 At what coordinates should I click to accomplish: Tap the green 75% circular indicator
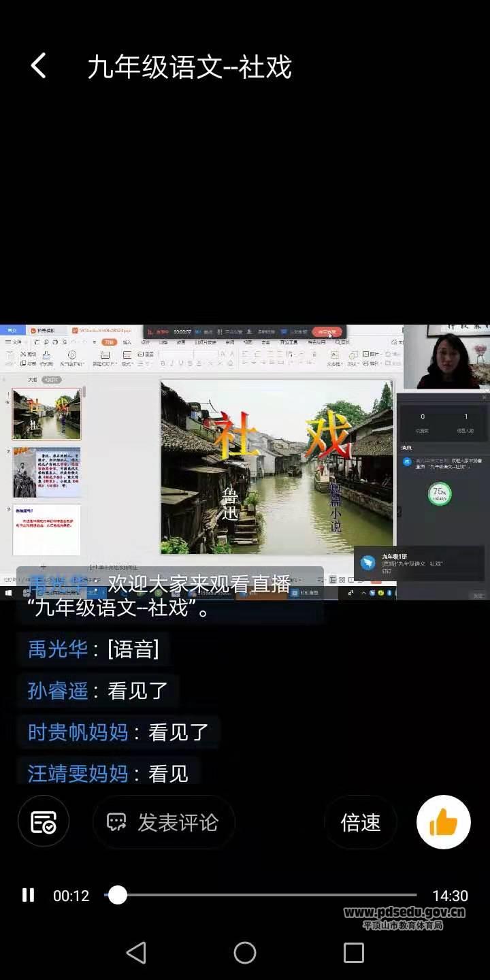pos(440,493)
